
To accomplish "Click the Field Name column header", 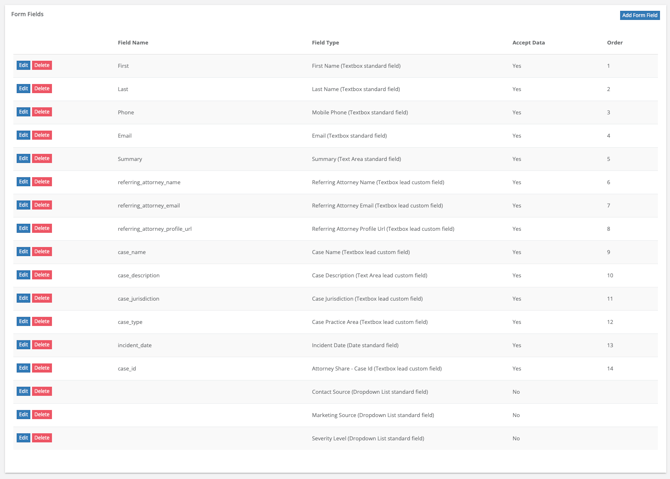I will [x=133, y=43].
